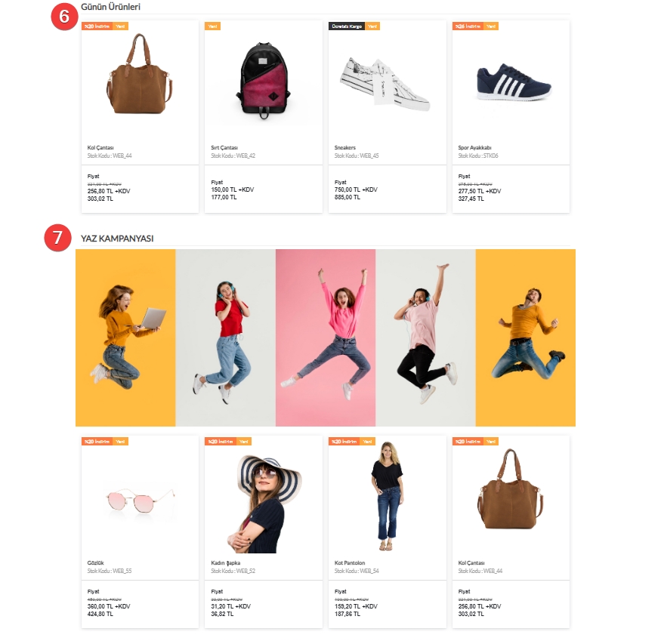Click the %20 İndirim badge on Gözlük card
Image resolution: width=664 pixels, height=644 pixels.
click(97, 442)
